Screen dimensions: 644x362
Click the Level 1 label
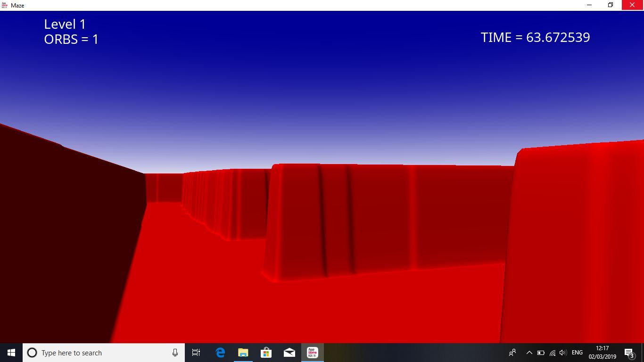(65, 24)
